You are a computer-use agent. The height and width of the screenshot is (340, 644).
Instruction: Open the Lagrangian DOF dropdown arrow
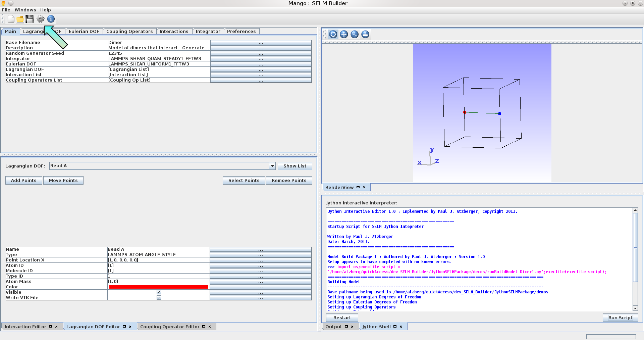point(272,166)
